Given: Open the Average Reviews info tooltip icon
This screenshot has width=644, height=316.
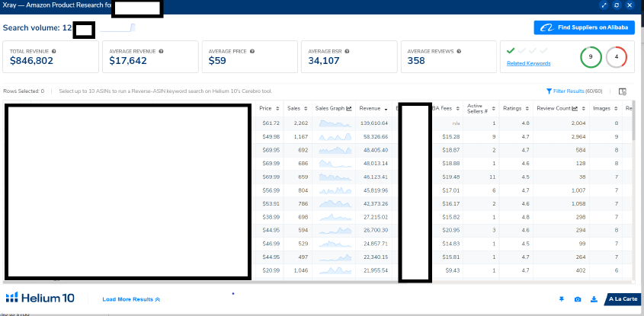Looking at the screenshot, I should pyautogui.click(x=459, y=51).
